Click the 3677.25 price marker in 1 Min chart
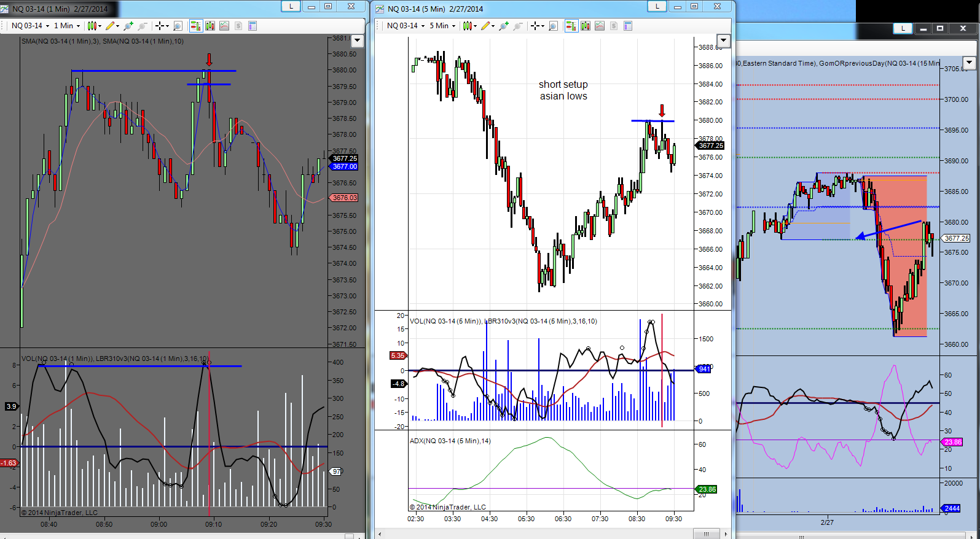Screen dimensions: 980x539 [345, 158]
